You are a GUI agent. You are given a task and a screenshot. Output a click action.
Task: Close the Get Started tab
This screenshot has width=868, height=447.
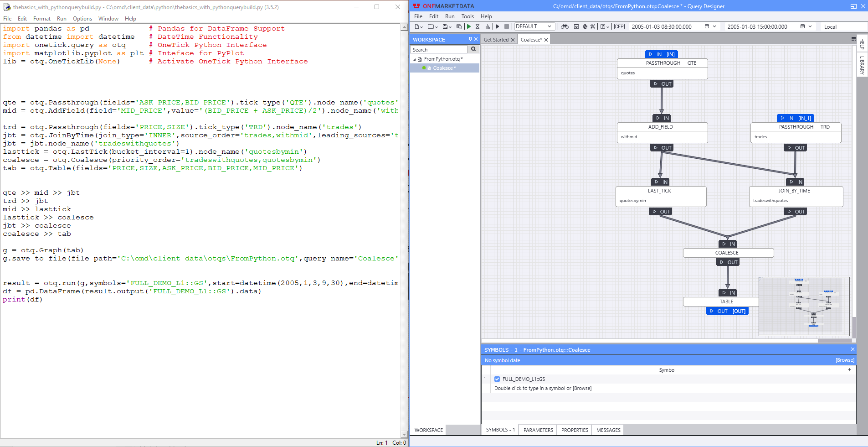tap(513, 40)
